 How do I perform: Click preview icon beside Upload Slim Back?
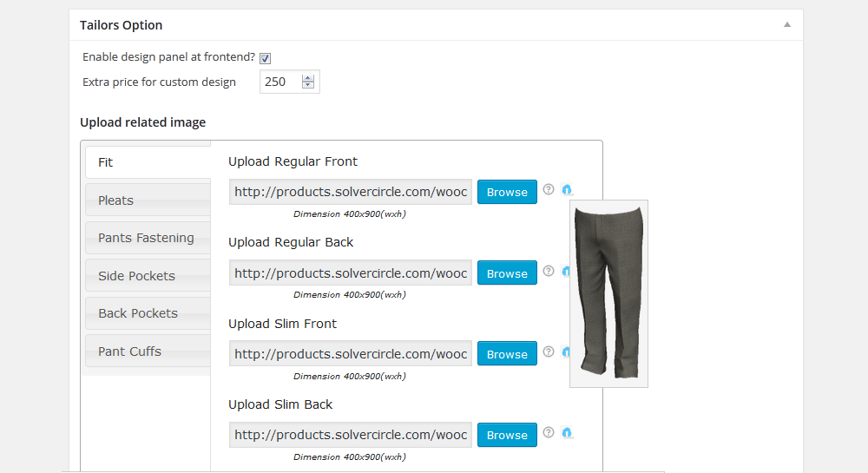click(x=567, y=432)
